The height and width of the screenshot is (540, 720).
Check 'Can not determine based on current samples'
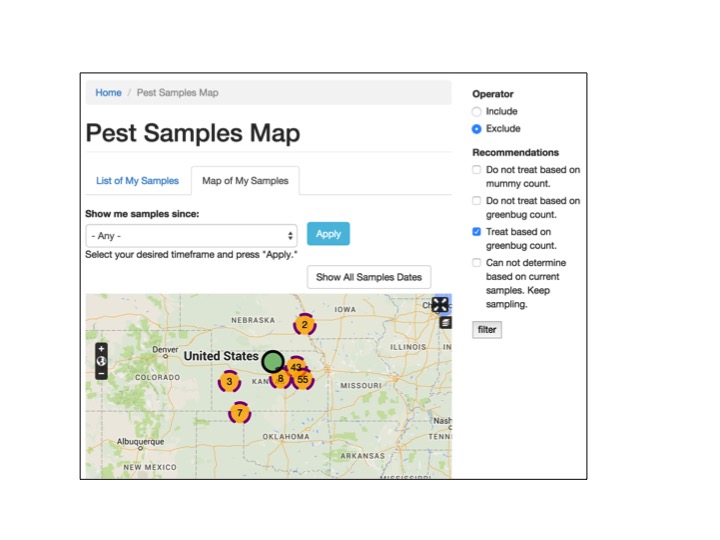[x=477, y=263]
